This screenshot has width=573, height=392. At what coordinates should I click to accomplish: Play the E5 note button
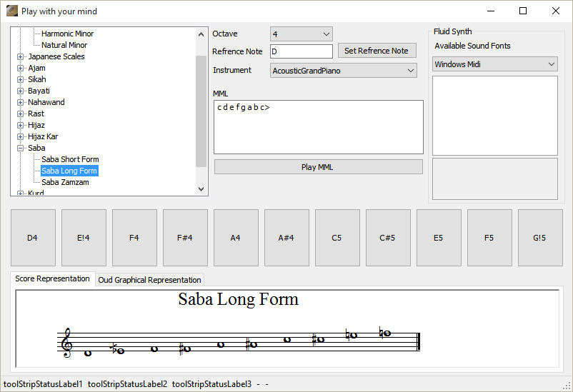[x=439, y=238]
